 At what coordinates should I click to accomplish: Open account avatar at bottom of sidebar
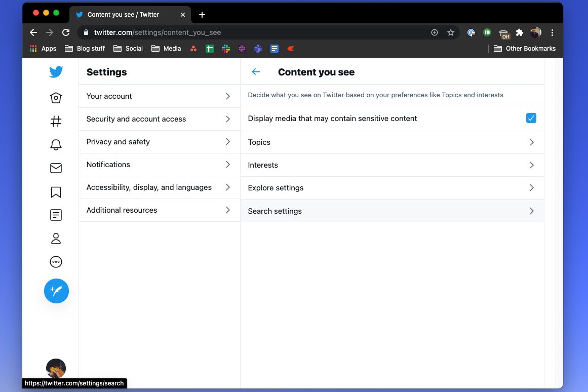click(56, 368)
